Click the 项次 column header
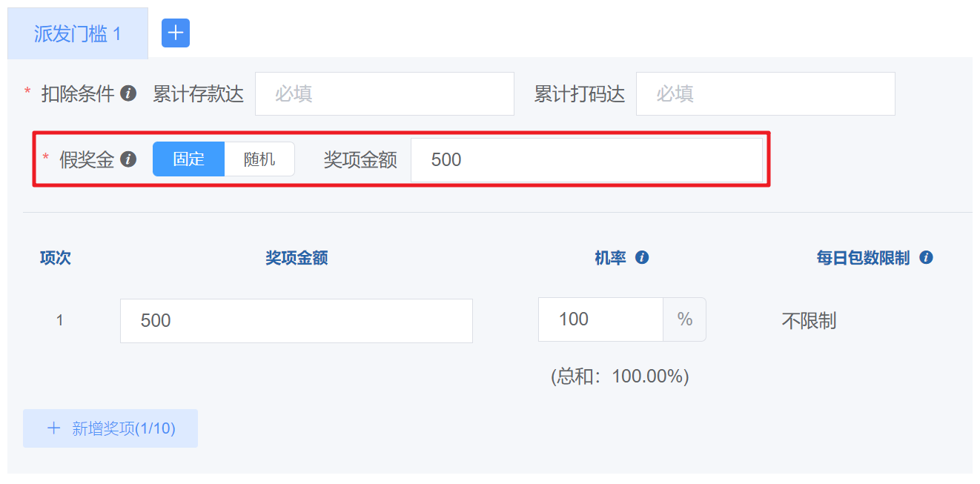The image size is (980, 484). [x=56, y=258]
